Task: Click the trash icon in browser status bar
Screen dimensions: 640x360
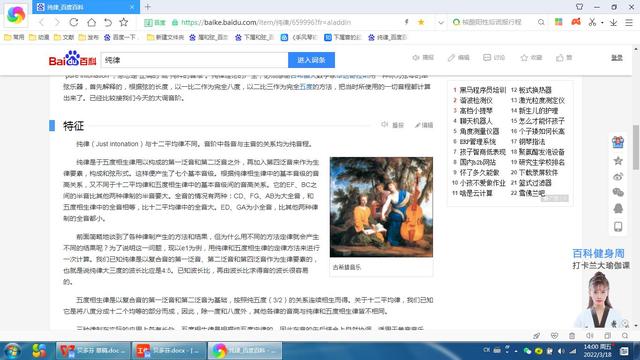Action: (x=572, y=336)
